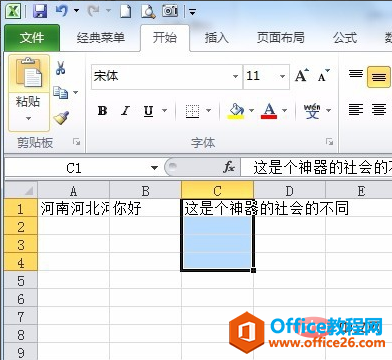The image size is (392, 360).
Task: Open print preview from quick access toolbar
Action: click(148, 12)
